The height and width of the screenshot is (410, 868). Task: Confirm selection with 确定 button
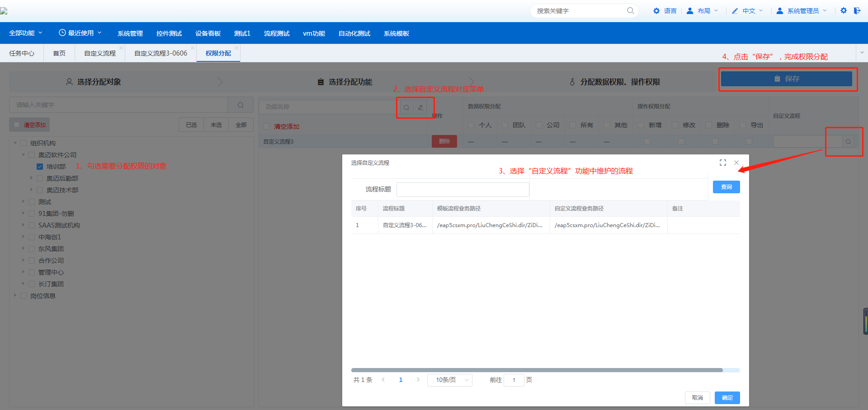pyautogui.click(x=727, y=398)
